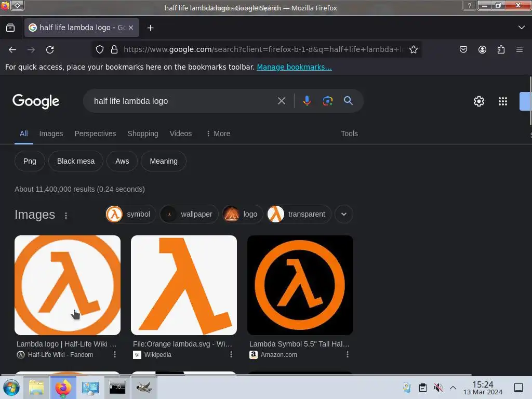Open the Firefox hamburger menu
Image resolution: width=532 pixels, height=399 pixels.
[520, 49]
